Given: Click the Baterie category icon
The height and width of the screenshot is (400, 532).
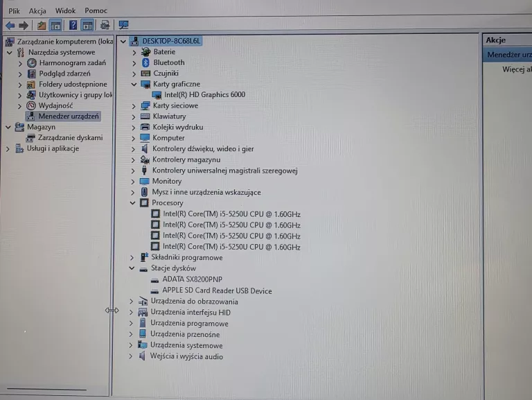Looking at the screenshot, I should [145, 52].
